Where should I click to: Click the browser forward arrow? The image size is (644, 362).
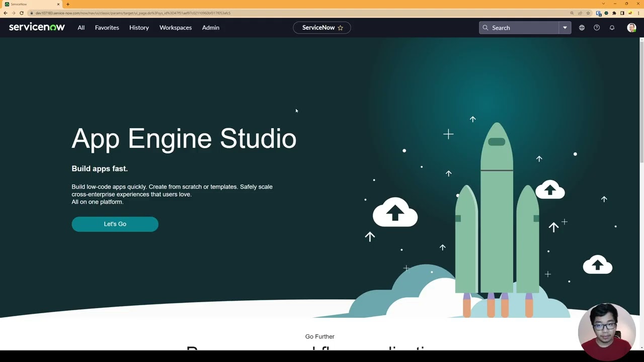(x=14, y=13)
